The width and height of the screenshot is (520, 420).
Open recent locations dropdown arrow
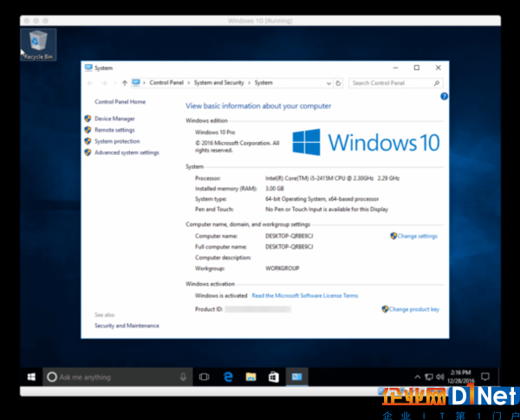(x=114, y=83)
